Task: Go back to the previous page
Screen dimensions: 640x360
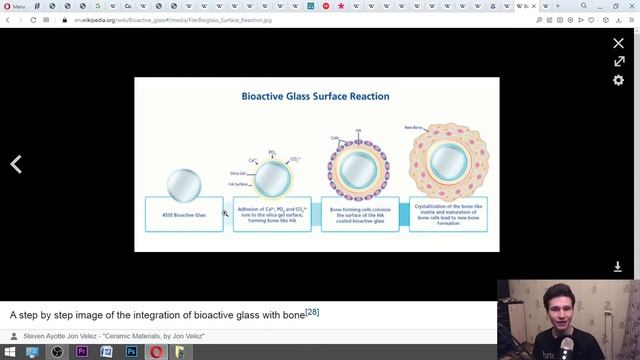Action: (x=7, y=20)
